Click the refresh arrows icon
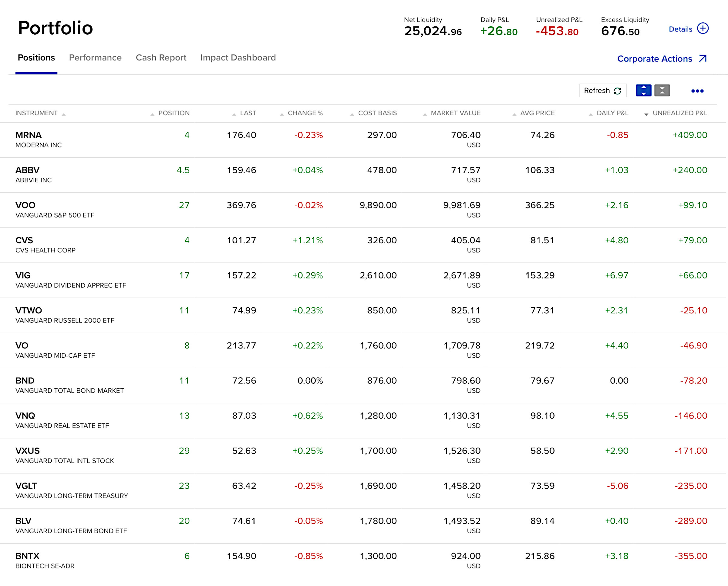Screen dimensions: 728x586 point(618,91)
